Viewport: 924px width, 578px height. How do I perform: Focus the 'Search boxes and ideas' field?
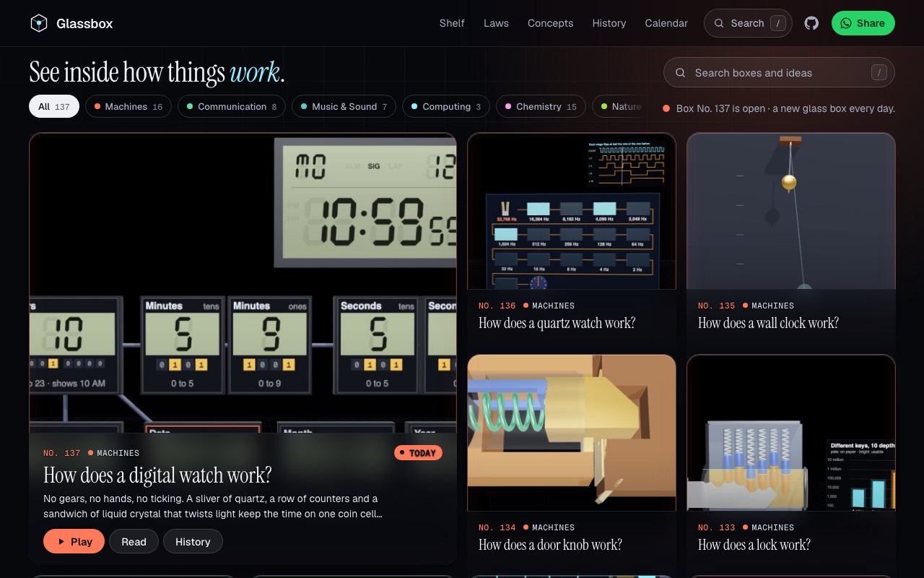click(x=779, y=72)
